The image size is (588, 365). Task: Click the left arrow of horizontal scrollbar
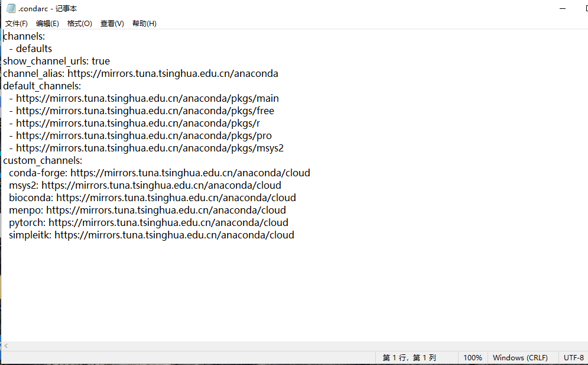[x=6, y=346]
